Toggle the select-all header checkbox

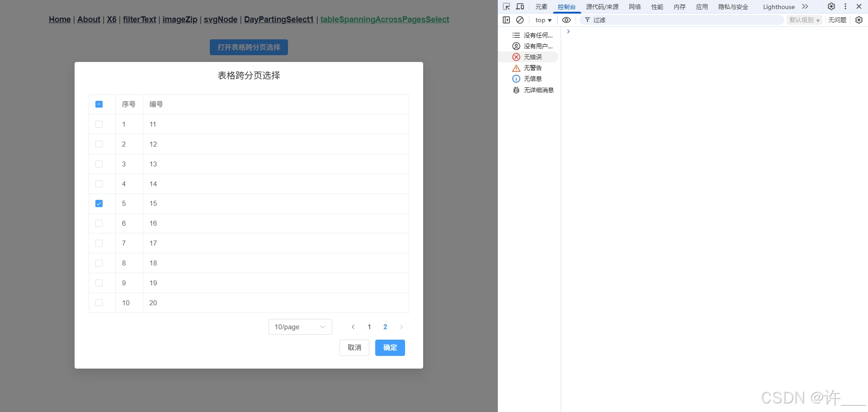(x=99, y=104)
